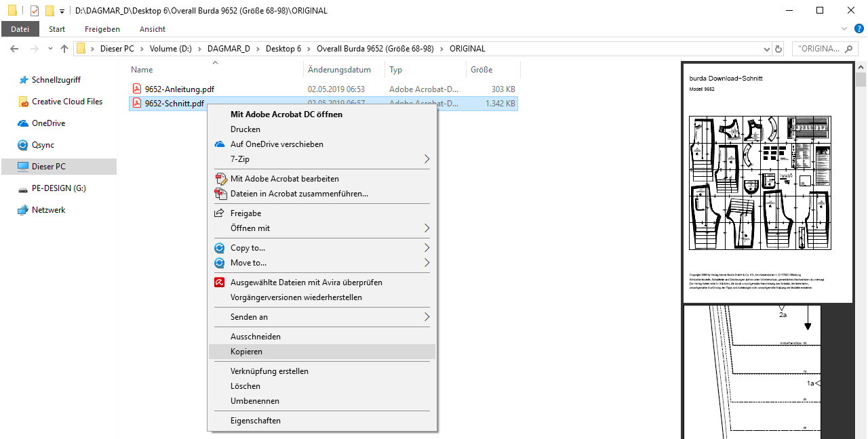Click the PE-DESIGN (G:) drive icon

coord(22,188)
